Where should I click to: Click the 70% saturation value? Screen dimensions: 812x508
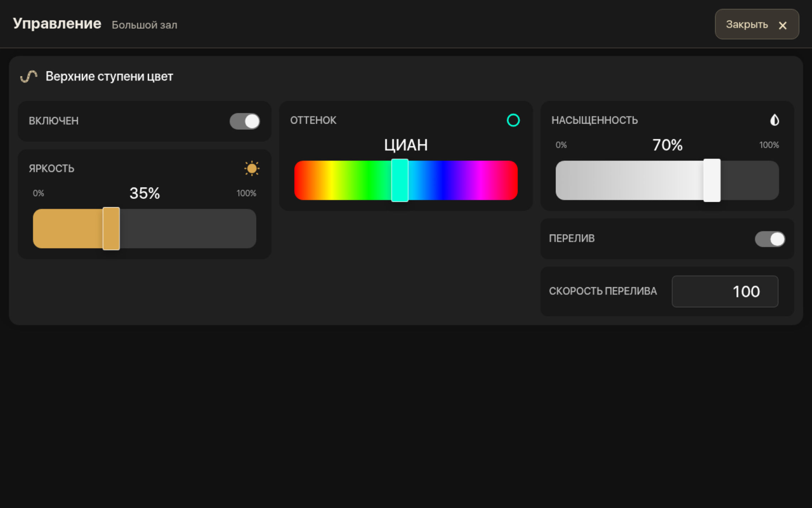(x=667, y=145)
